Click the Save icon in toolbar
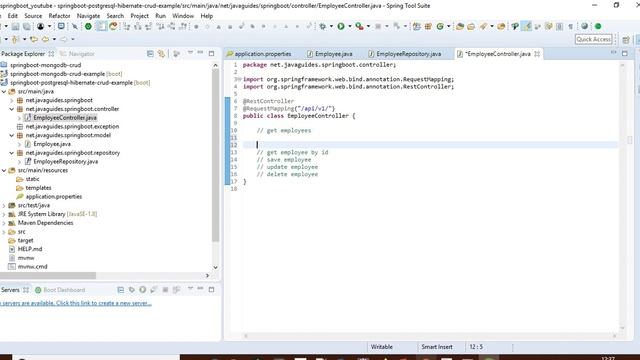The image size is (640, 360). click(x=16, y=27)
